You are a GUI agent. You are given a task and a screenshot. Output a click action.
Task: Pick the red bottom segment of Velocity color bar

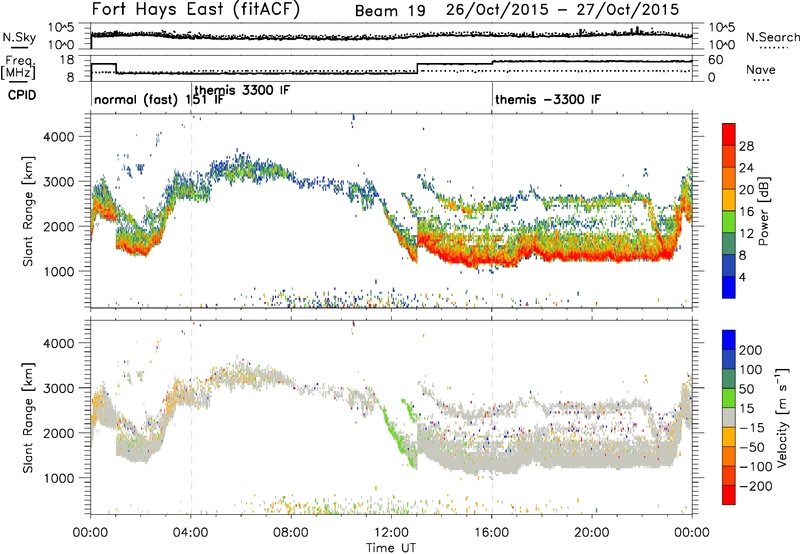pyautogui.click(x=729, y=495)
